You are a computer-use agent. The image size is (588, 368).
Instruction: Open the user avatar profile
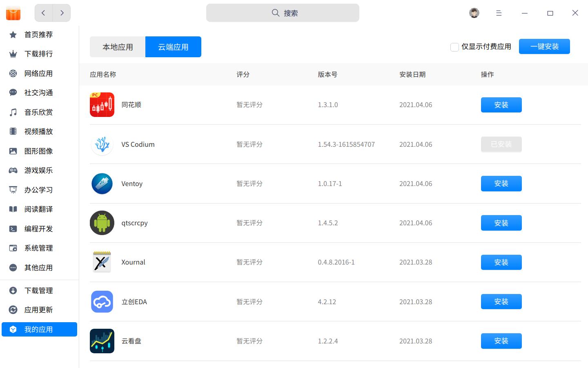coord(474,13)
